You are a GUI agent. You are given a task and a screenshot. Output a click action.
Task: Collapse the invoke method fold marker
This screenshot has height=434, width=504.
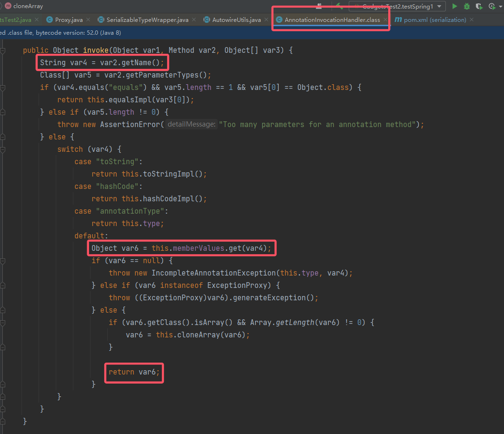[x=2, y=50]
